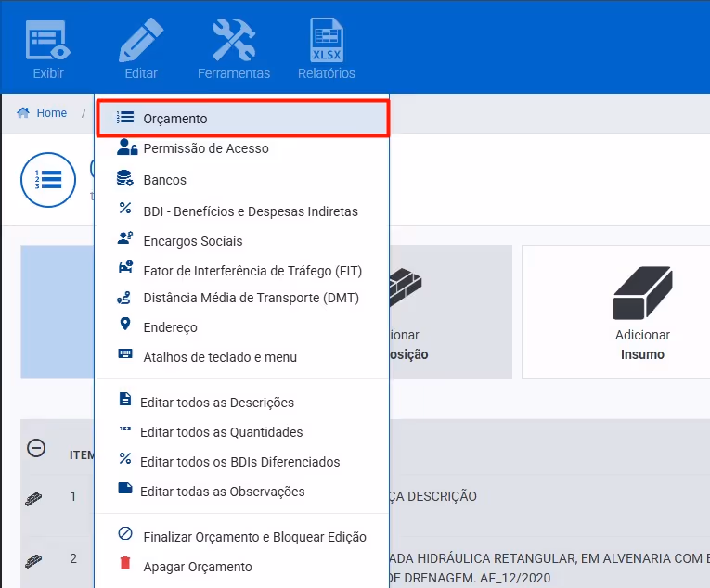
Task: Collapse all items with the minus circle
Action: [36, 448]
